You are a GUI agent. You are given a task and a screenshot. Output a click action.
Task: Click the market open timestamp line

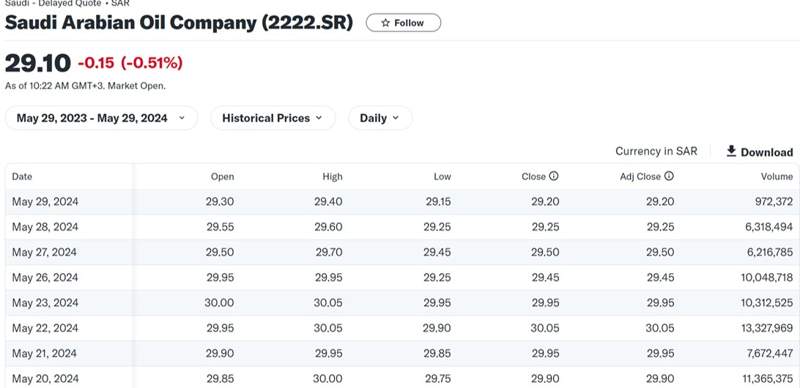click(x=85, y=86)
